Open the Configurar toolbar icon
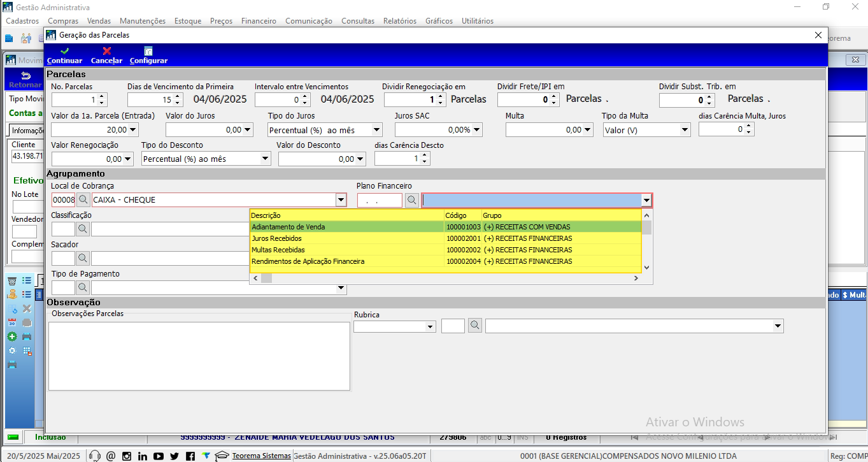Screen dimensions: 868x462 pos(148,51)
